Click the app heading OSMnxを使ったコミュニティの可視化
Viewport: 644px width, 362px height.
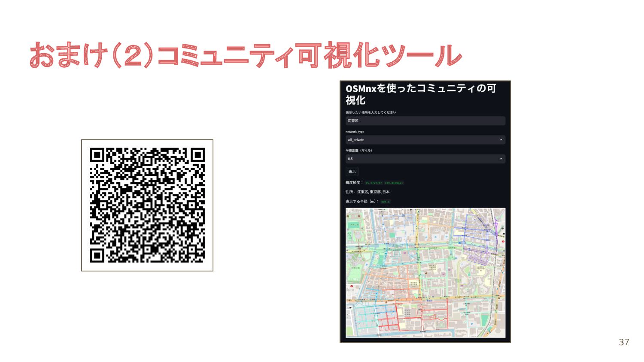[x=421, y=94]
